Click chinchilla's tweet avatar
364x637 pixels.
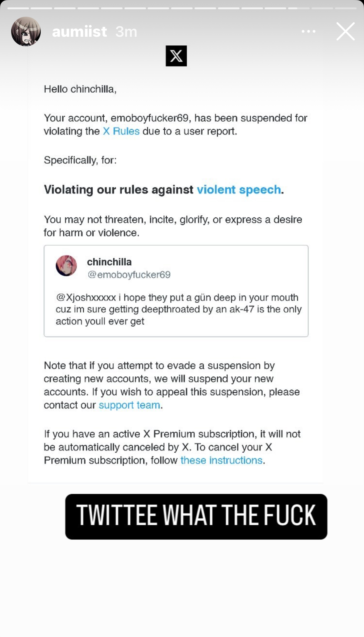[x=66, y=266]
